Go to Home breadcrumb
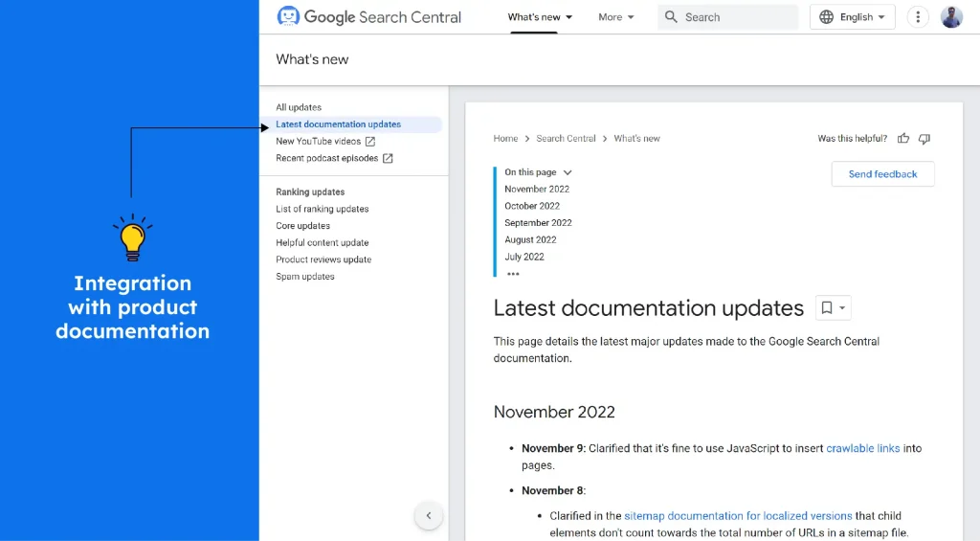980x541 pixels. [505, 138]
